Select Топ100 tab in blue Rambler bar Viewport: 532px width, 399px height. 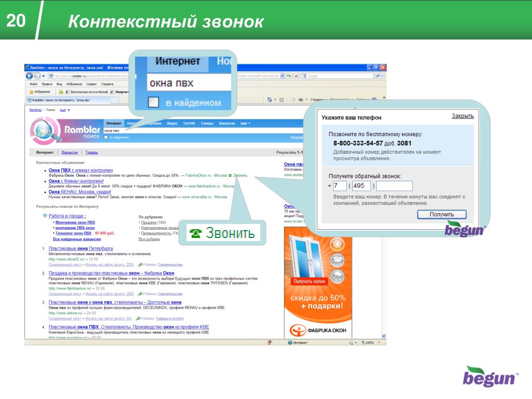(189, 124)
